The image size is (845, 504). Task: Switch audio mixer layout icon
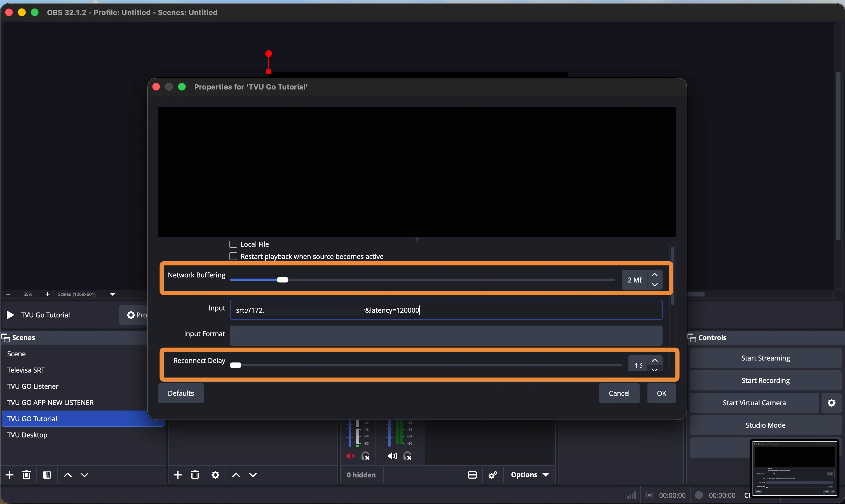pyautogui.click(x=472, y=475)
